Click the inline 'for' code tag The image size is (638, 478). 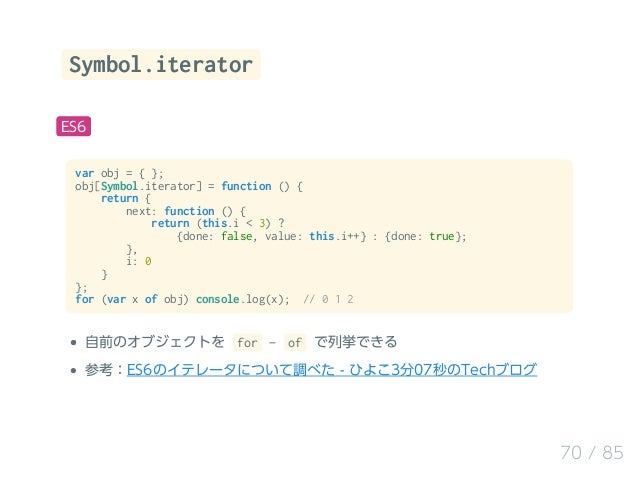click(x=247, y=343)
